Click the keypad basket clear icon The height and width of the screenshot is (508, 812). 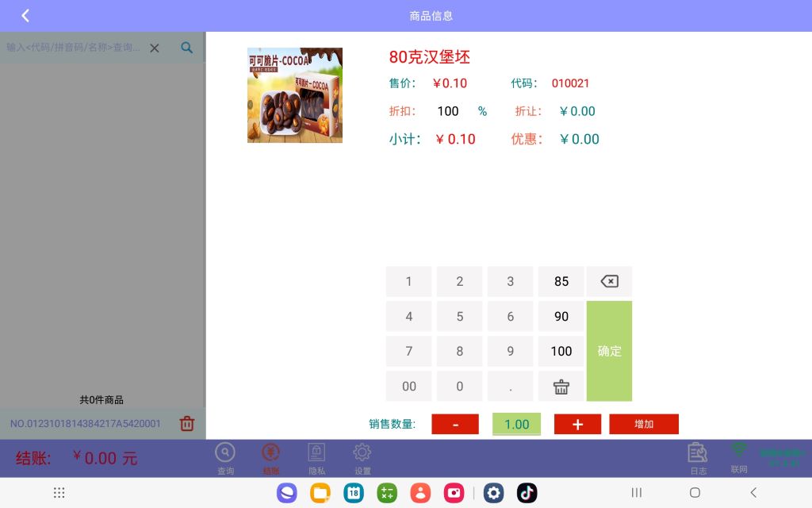(561, 387)
